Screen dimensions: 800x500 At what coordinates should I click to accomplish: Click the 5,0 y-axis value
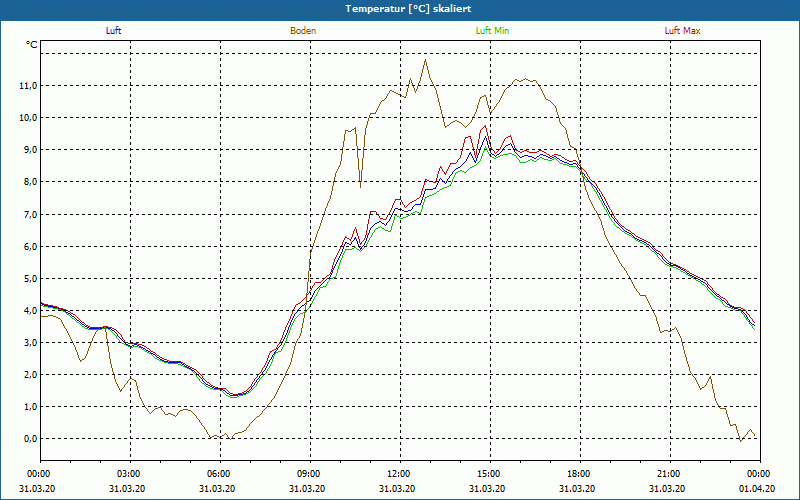click(30, 279)
